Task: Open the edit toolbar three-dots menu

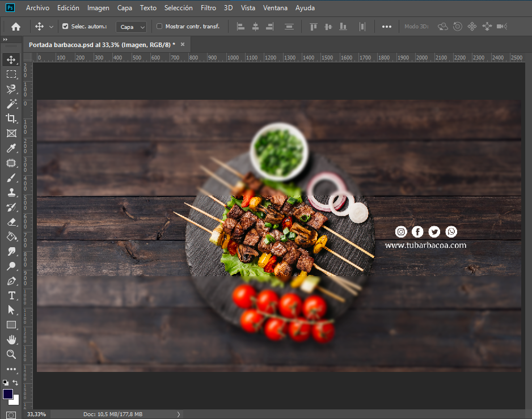Action: coord(11,369)
